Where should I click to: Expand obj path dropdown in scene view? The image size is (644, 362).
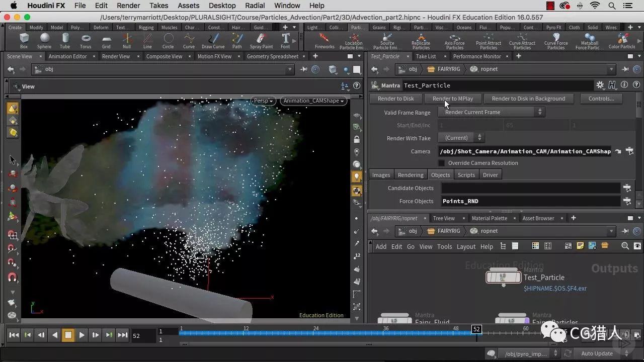coord(289,69)
